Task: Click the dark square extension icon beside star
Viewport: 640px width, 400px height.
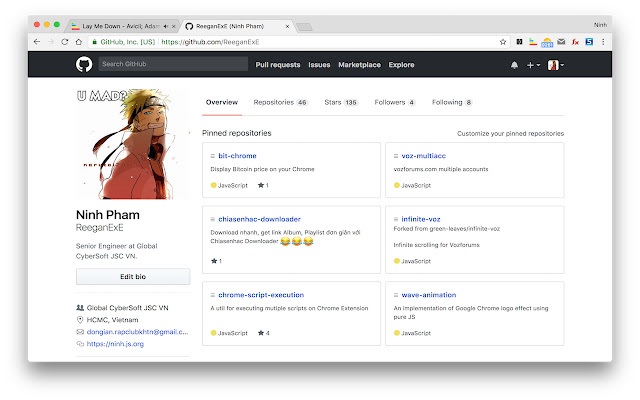Action: tap(519, 42)
